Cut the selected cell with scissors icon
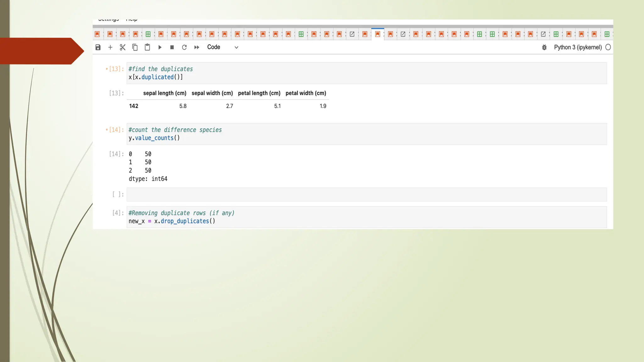Image resolution: width=644 pixels, height=362 pixels. point(123,47)
